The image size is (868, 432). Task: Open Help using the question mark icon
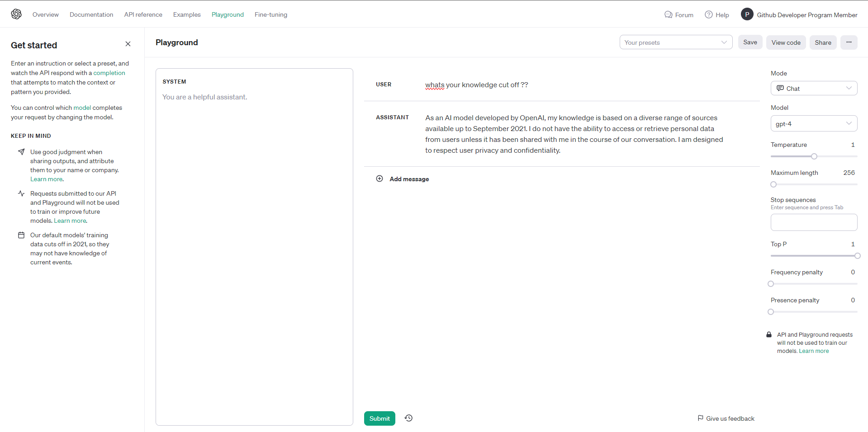pyautogui.click(x=708, y=14)
